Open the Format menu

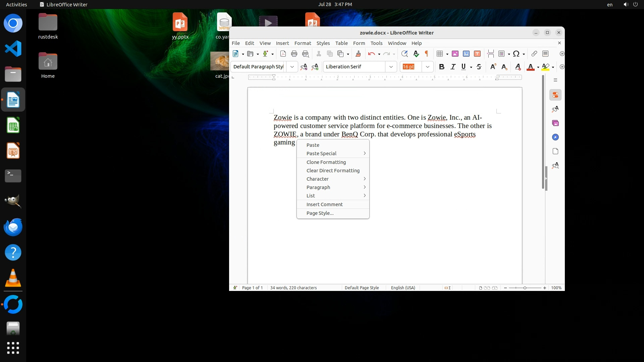303,43
